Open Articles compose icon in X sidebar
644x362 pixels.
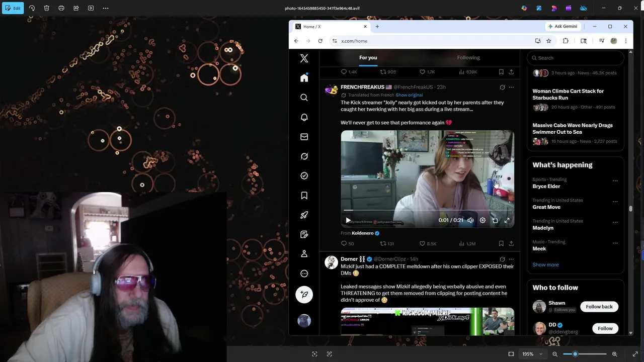[x=304, y=235]
